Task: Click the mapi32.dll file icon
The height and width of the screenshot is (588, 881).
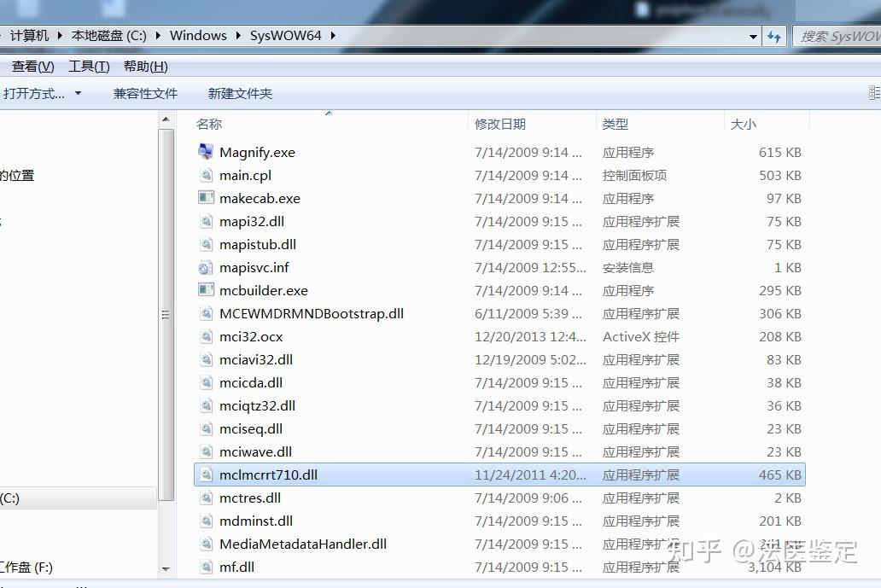Action: (x=206, y=221)
